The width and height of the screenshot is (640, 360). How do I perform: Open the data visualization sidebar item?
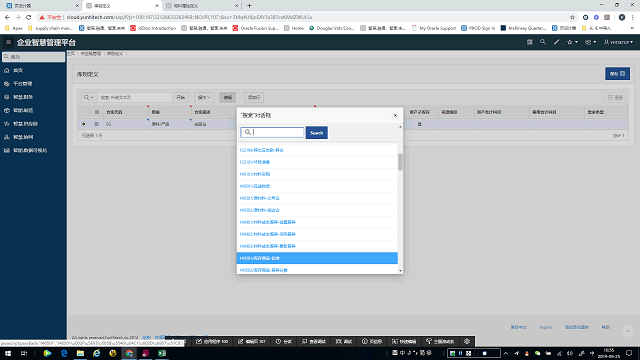(25, 150)
